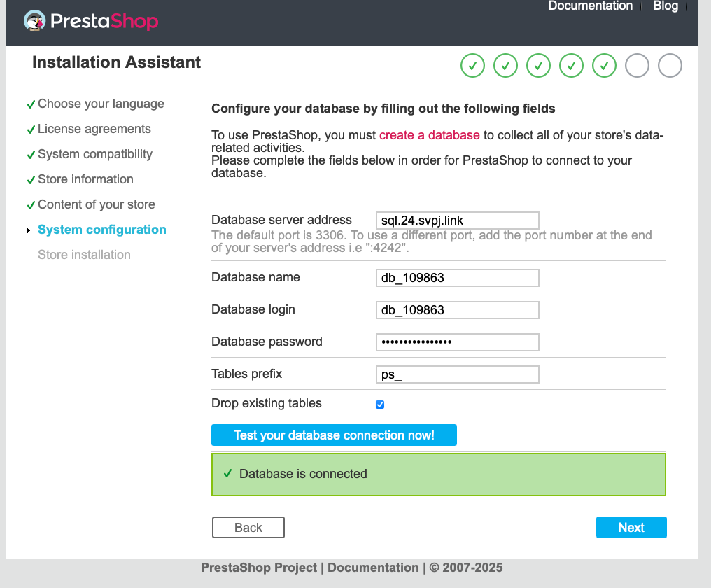The width and height of the screenshot is (711, 588).
Task: Select the Database password field
Action: tap(457, 342)
